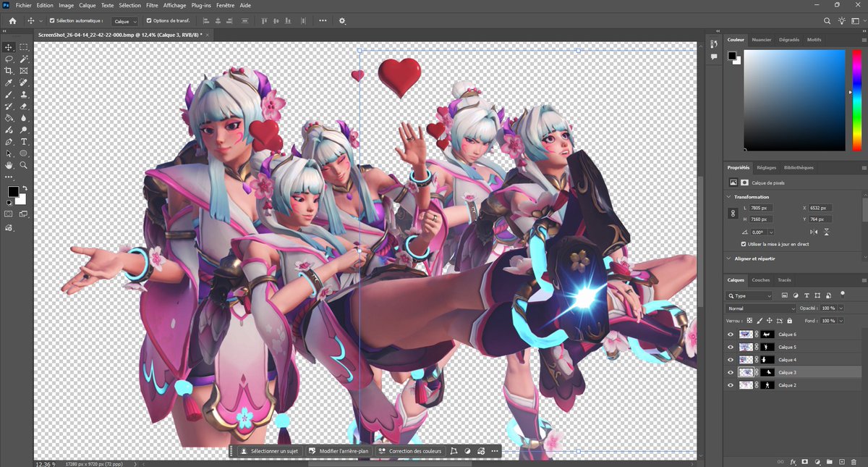
Task: Select the Clone Stamp tool
Action: click(23, 94)
